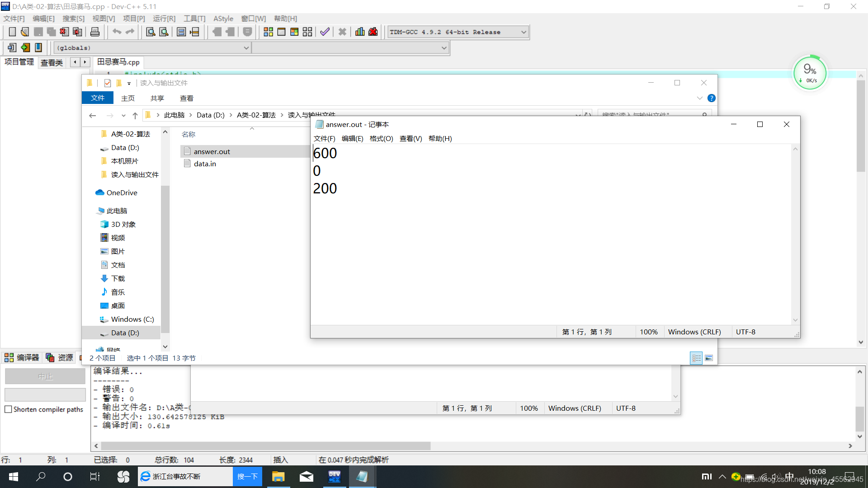Open the Find magnifier tool in Dev-C++

click(x=151, y=32)
